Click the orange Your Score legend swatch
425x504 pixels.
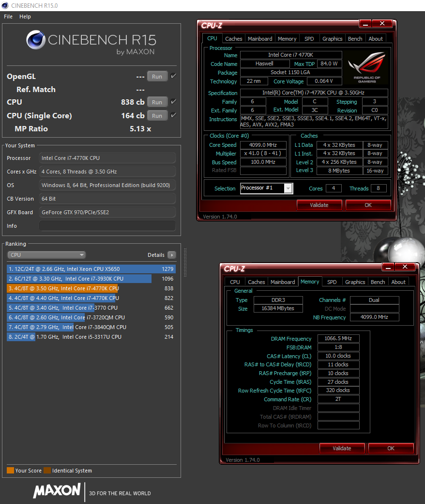coord(10,470)
